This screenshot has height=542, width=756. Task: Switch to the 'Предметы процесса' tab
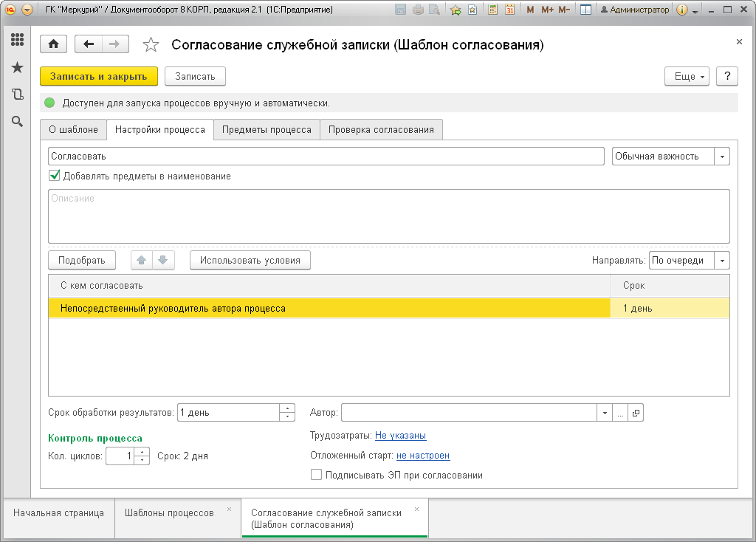[x=267, y=130]
